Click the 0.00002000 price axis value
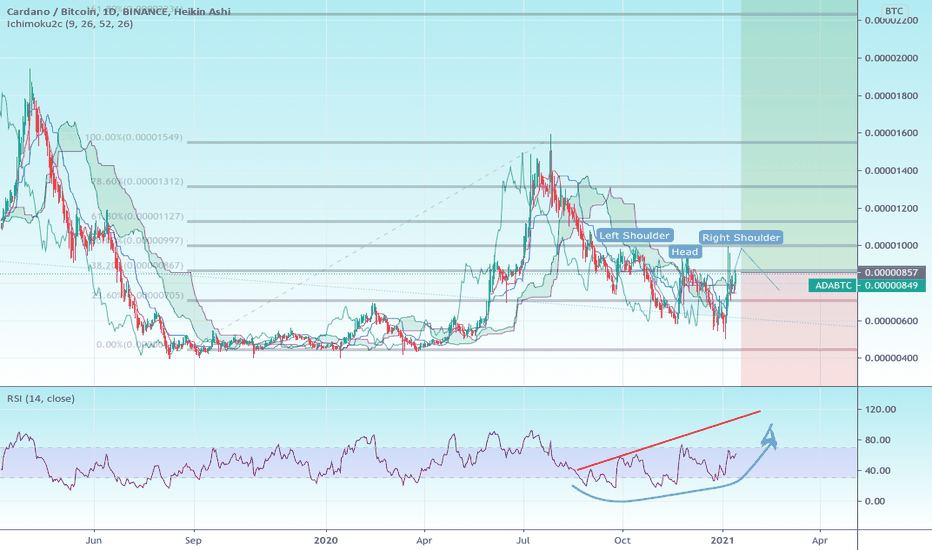Image resolution: width=932 pixels, height=550 pixels. (x=892, y=58)
